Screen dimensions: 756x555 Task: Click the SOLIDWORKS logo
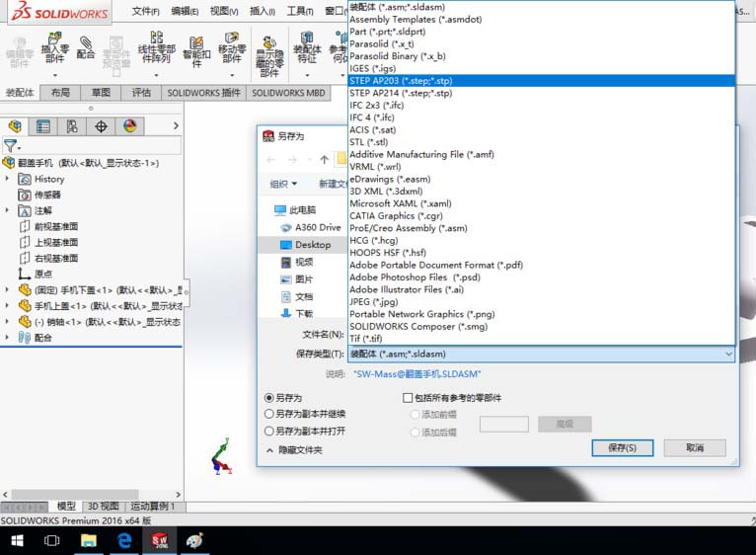tap(59, 12)
